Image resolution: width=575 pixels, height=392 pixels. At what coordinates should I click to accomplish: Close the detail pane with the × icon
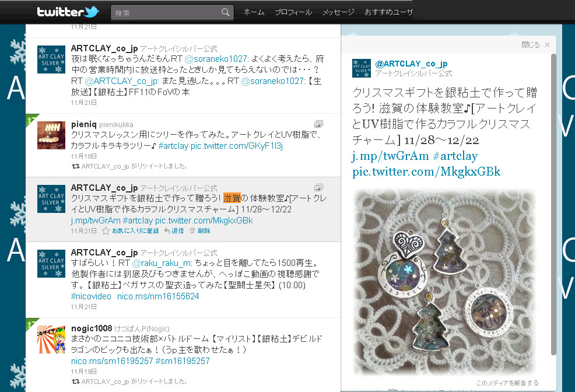(x=547, y=45)
